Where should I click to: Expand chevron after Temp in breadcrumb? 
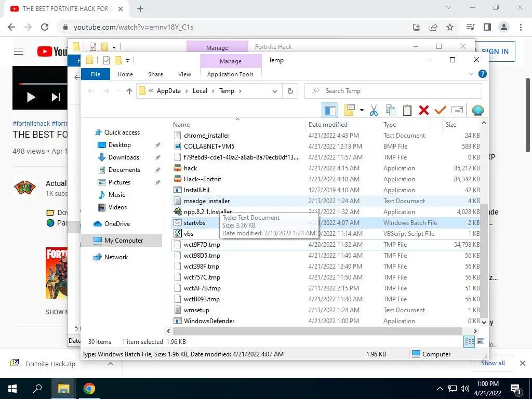click(x=240, y=91)
